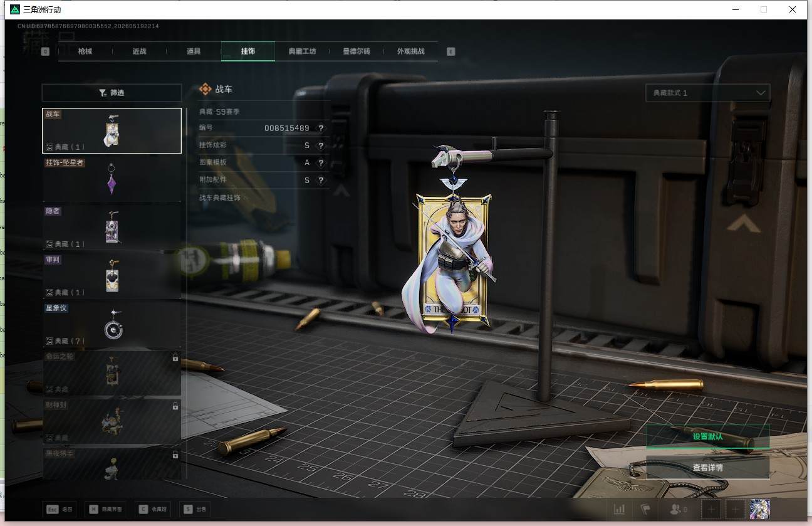This screenshot has height=526, width=812.
Task: Click the 典藏-S9赛季 text
Action: click(219, 112)
